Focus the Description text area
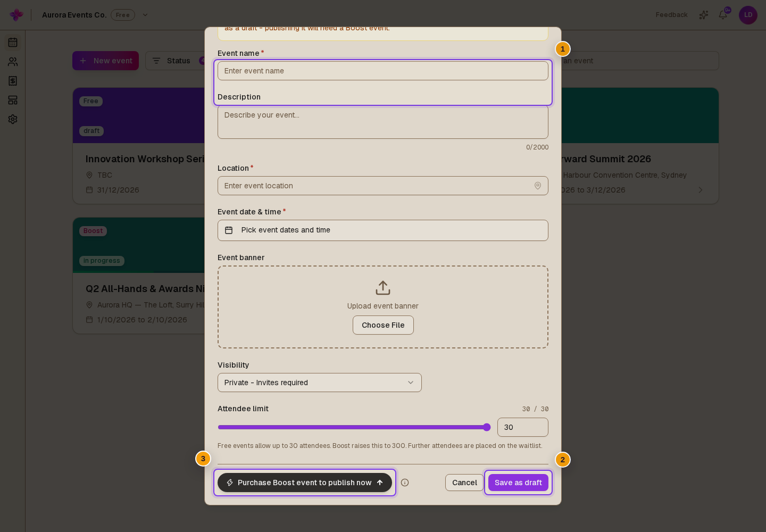766x532 pixels. coord(383,122)
